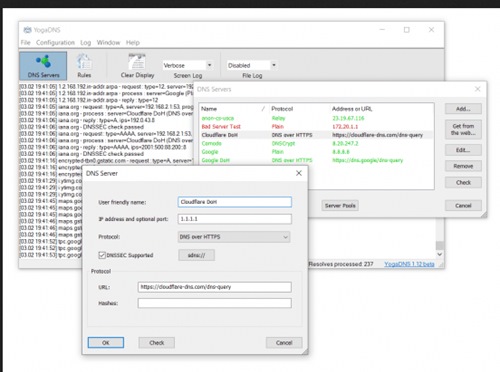Open the Window menu
The image size is (500, 372).
(108, 43)
